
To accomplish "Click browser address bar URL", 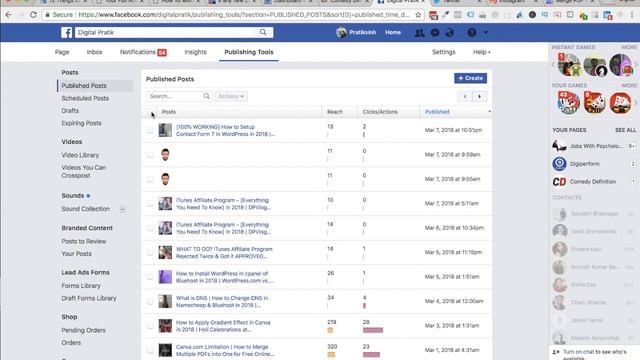I will [x=244, y=15].
